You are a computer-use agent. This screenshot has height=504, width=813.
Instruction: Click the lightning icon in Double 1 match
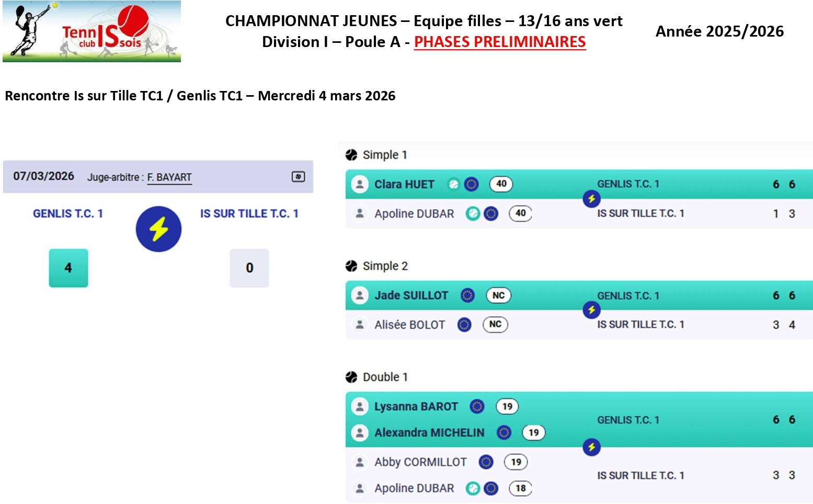click(591, 447)
